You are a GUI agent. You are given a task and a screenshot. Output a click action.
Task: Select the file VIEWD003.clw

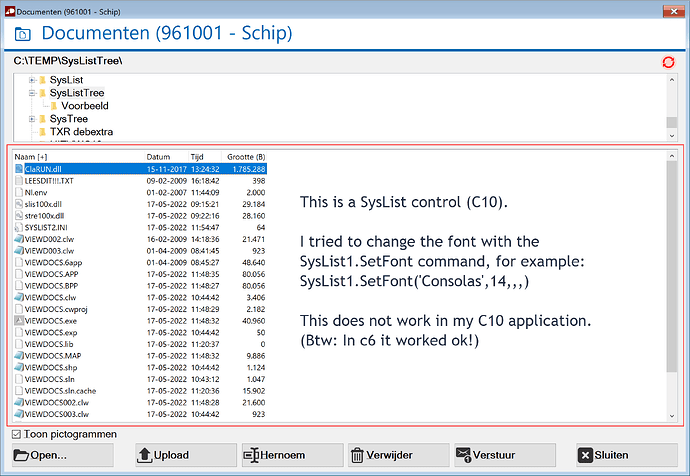pos(49,251)
